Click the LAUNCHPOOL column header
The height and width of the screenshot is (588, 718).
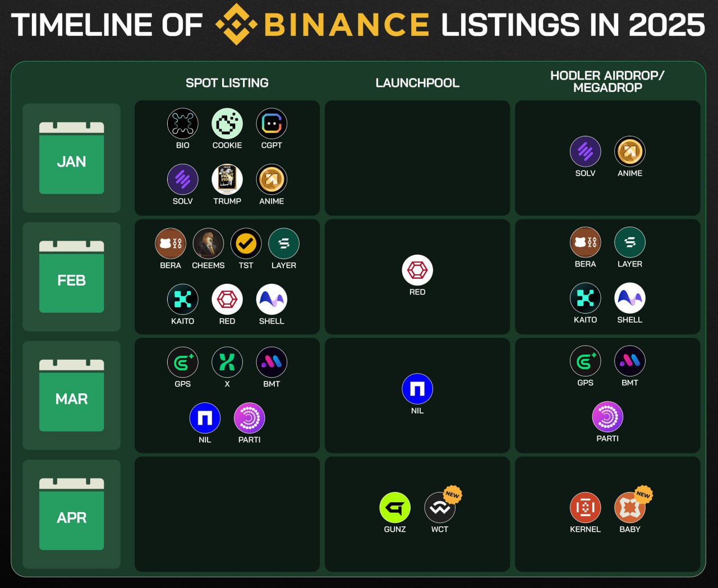tap(417, 83)
